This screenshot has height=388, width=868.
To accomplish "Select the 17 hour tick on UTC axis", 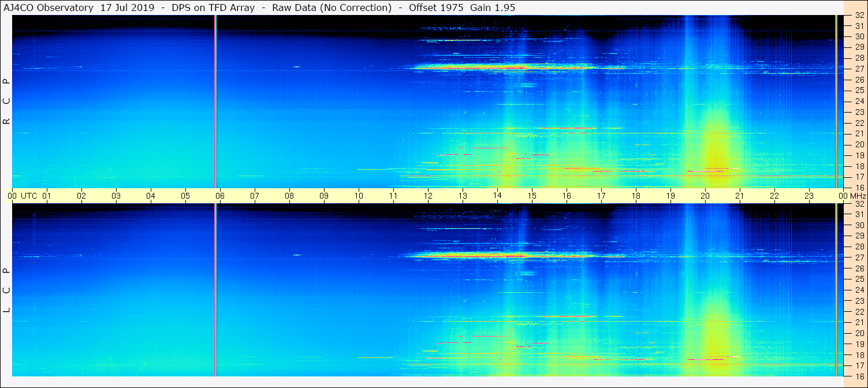I will [x=601, y=196].
